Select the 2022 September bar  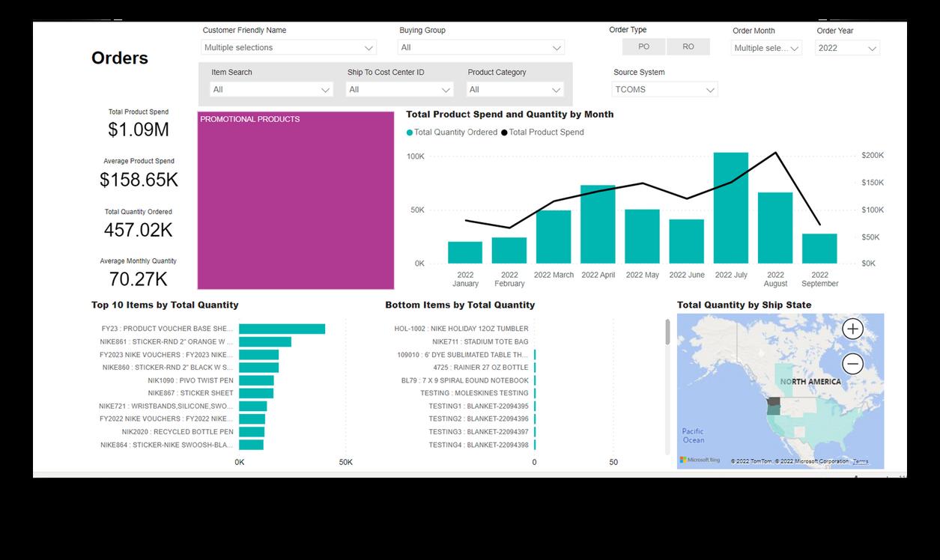819,249
